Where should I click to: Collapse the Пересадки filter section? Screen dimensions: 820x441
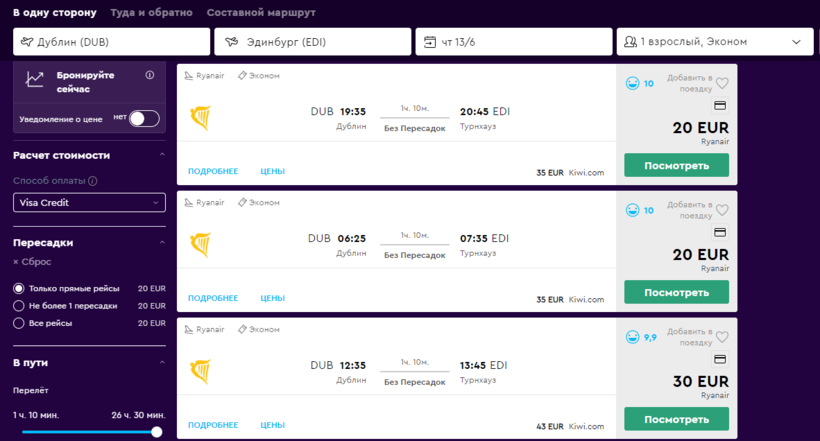coord(162,243)
